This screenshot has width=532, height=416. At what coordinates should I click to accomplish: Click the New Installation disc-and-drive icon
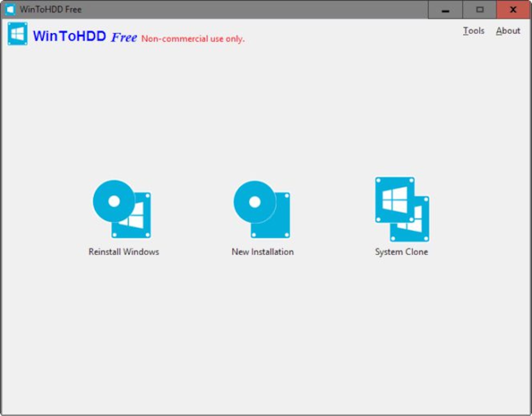pos(262,210)
